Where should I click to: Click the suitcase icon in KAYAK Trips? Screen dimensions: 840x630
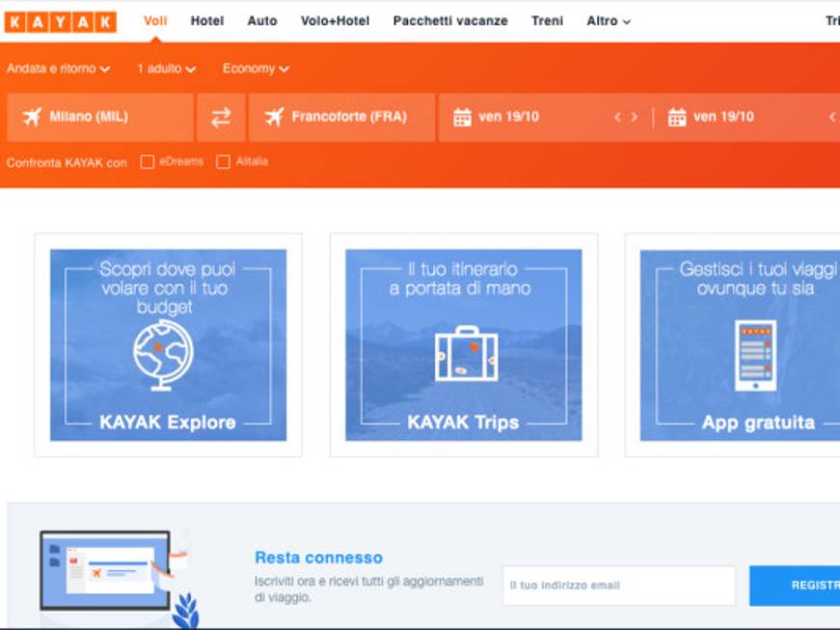click(467, 353)
